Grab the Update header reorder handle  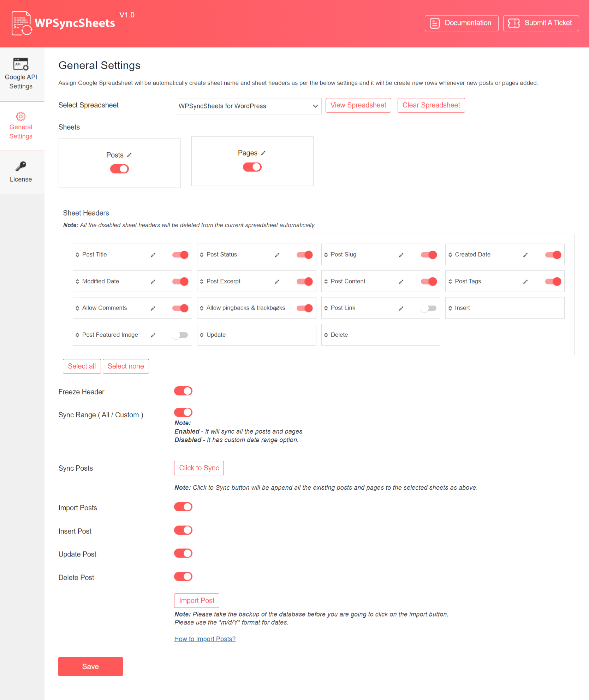(x=202, y=335)
